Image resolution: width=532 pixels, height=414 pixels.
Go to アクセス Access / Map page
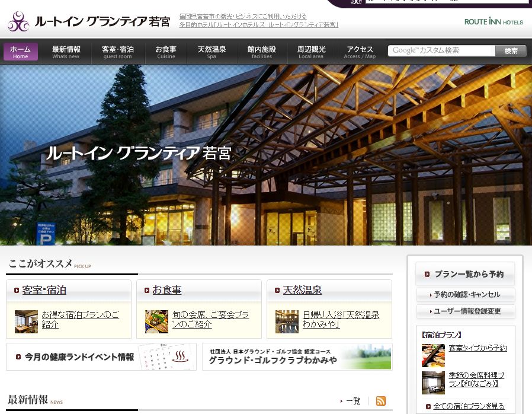(x=360, y=52)
